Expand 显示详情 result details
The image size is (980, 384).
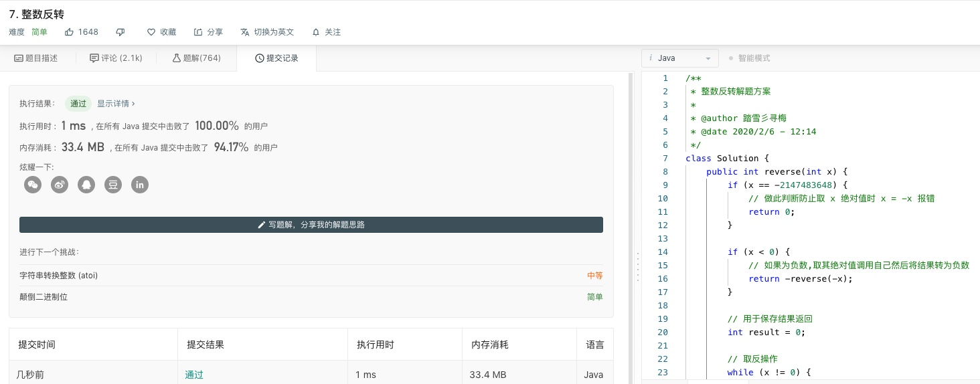(x=116, y=104)
